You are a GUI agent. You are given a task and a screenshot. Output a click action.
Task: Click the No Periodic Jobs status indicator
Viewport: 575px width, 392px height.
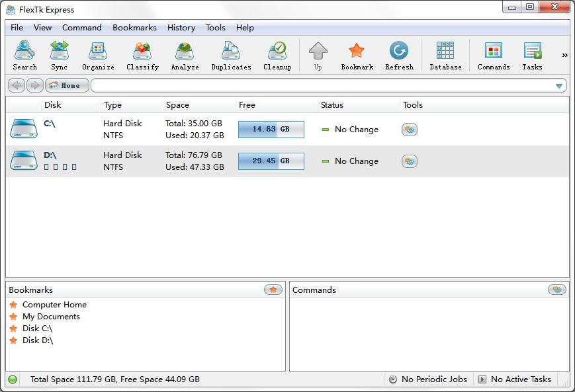(x=427, y=379)
